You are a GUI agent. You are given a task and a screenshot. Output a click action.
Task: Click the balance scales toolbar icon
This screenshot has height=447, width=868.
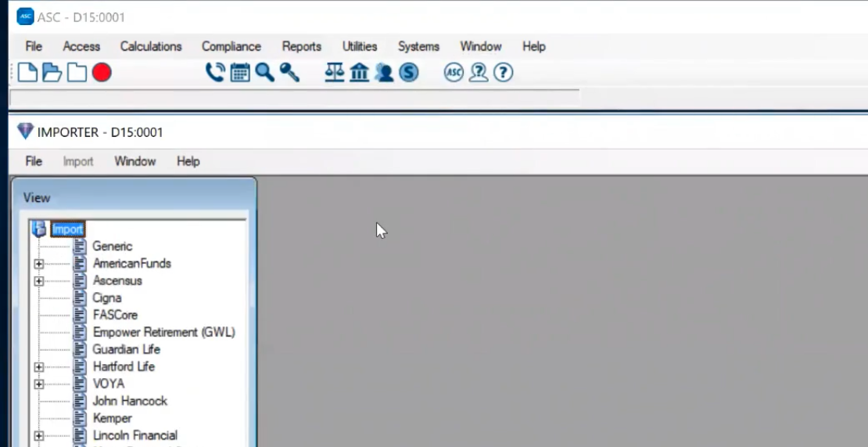point(335,73)
